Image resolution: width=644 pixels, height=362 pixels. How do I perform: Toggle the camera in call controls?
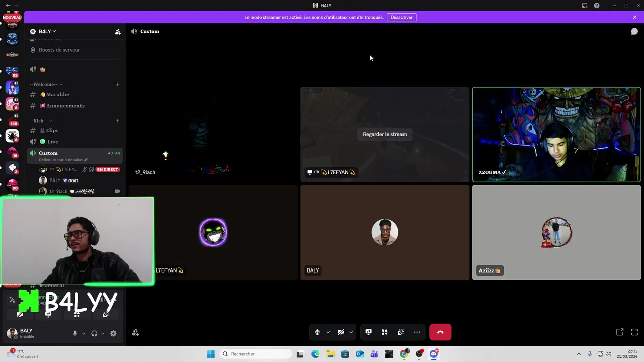(x=341, y=332)
